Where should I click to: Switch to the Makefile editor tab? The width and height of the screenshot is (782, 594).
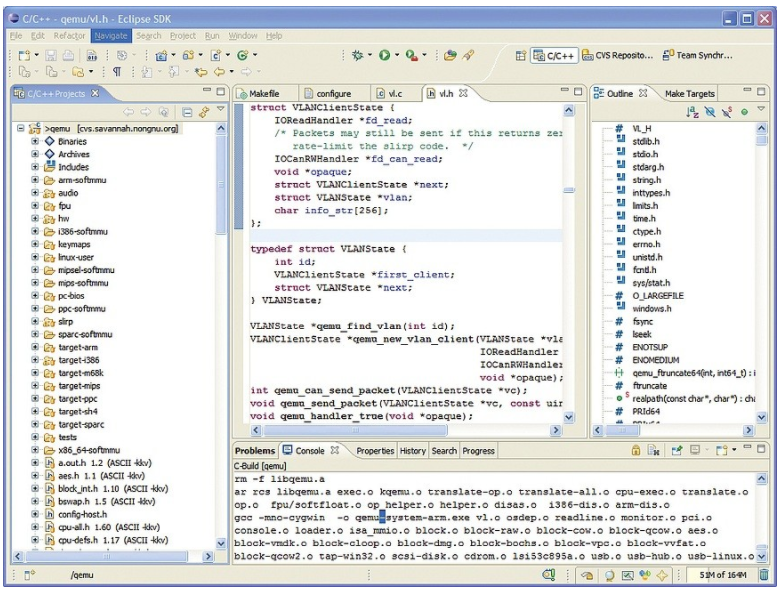[264, 93]
